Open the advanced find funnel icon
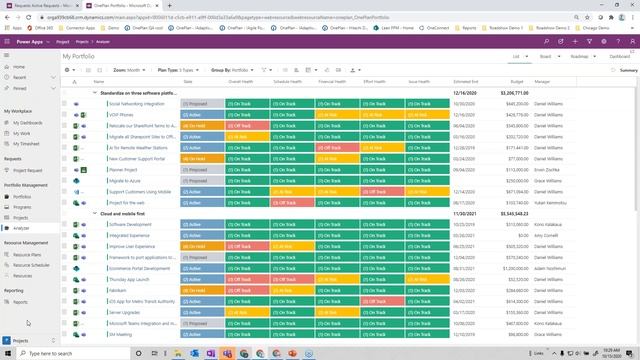This screenshot has width=640, height=360. [589, 42]
